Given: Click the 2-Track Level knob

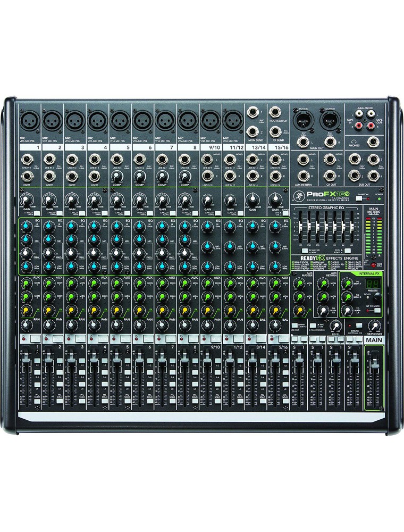Looking at the screenshot, I should (x=336, y=325).
